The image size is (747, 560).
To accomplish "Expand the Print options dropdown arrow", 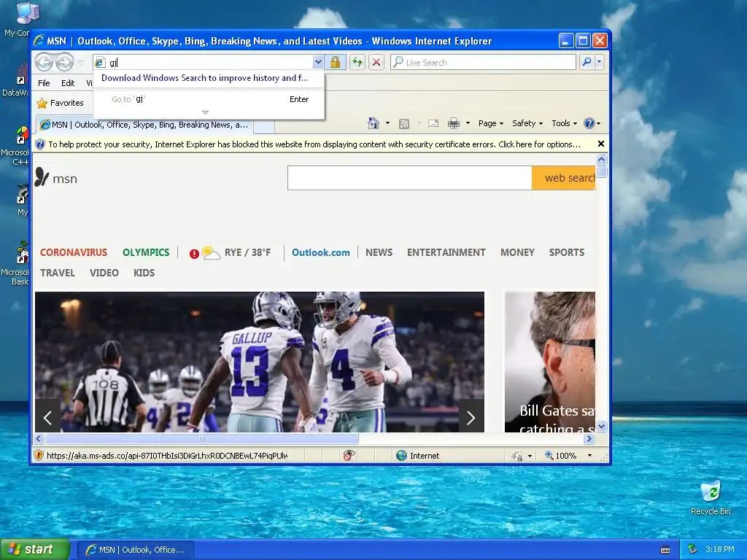I will click(x=468, y=123).
